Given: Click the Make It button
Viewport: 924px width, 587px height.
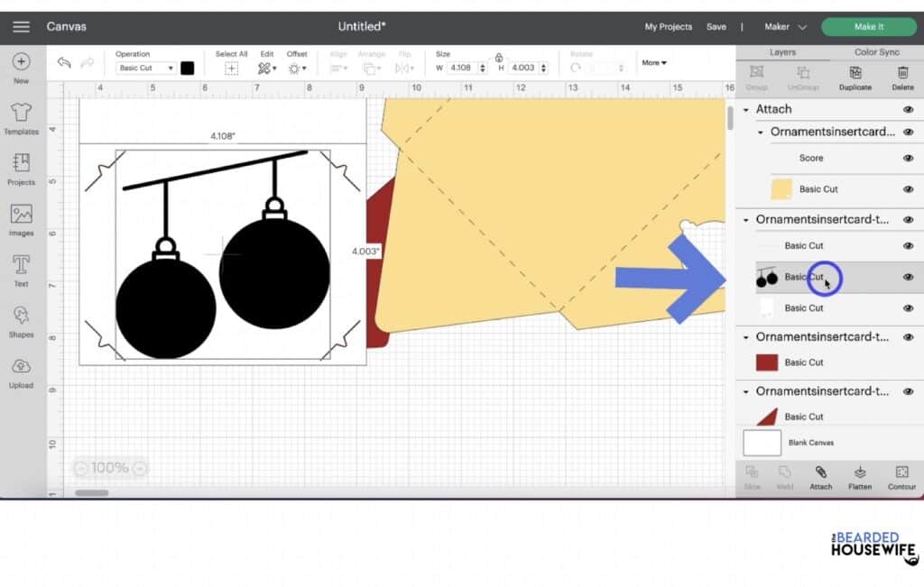Looking at the screenshot, I should (x=868, y=26).
